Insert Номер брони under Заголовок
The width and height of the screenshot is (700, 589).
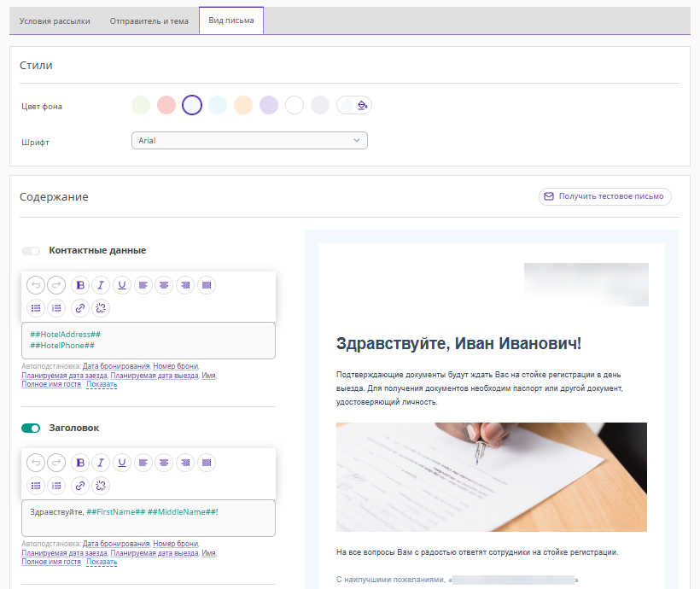click(176, 544)
